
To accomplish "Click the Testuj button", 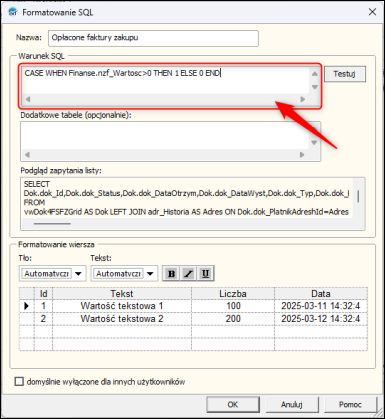I will (x=345, y=74).
